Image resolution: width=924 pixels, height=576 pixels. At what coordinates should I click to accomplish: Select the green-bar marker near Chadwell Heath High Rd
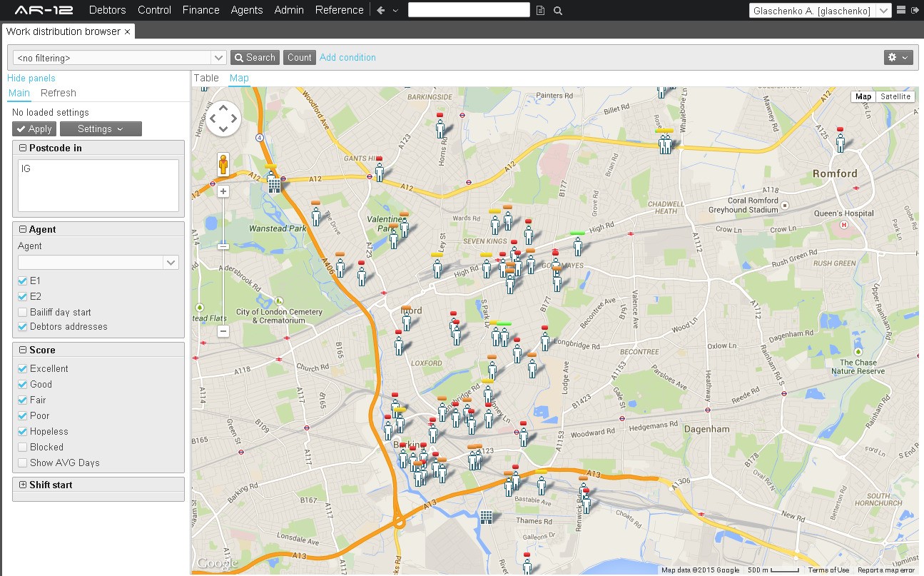(x=578, y=245)
